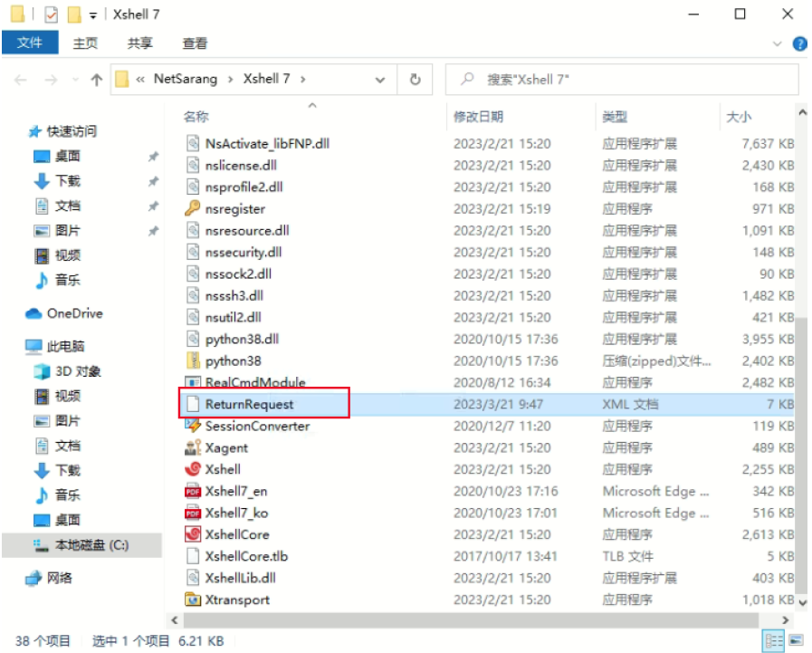Expand the ribbon with chevron arrow
812x653 pixels.
click(778, 43)
